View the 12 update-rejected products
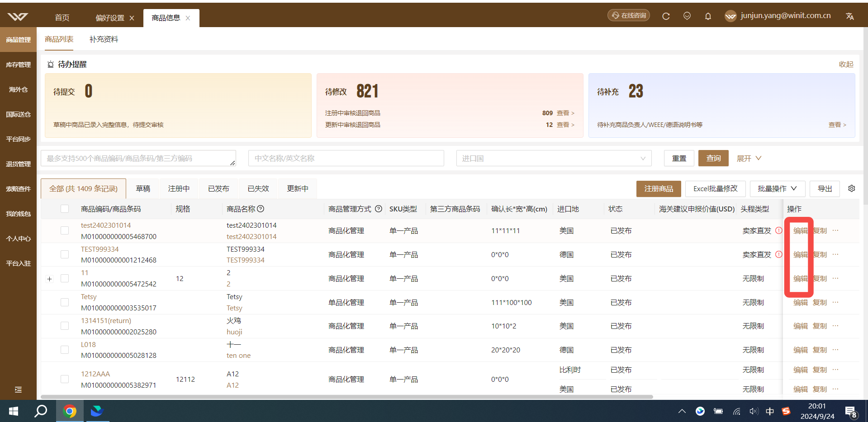Image resolution: width=868 pixels, height=422 pixels. 565,125
